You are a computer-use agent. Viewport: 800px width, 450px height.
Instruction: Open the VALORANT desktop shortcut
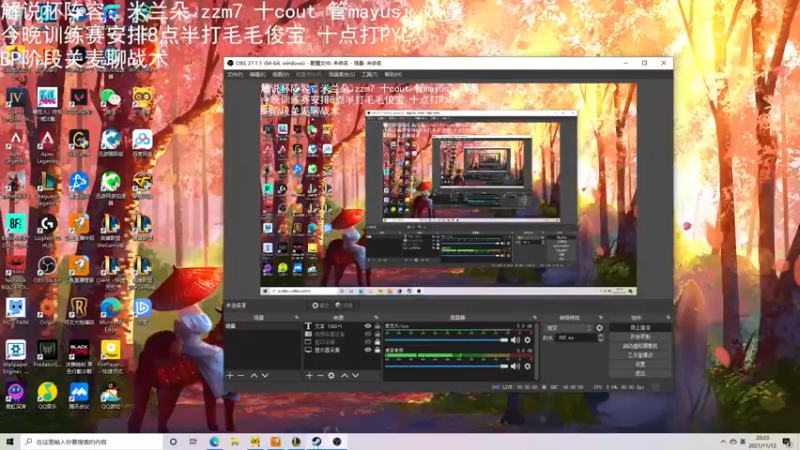79,101
